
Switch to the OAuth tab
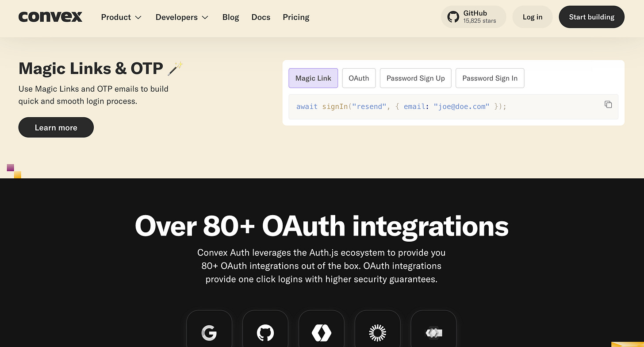(359, 78)
